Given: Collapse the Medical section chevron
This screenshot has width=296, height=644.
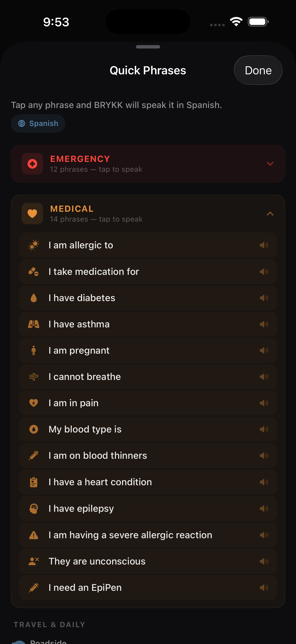Looking at the screenshot, I should coord(270,214).
